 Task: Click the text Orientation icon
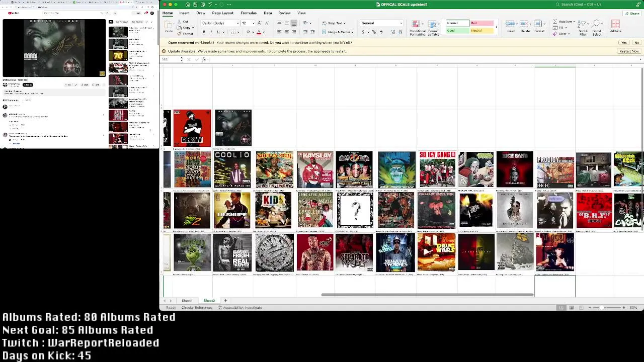305,23
